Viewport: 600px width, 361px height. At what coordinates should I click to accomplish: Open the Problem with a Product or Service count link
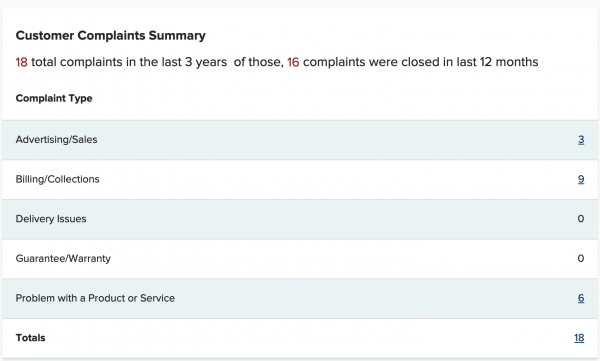581,298
